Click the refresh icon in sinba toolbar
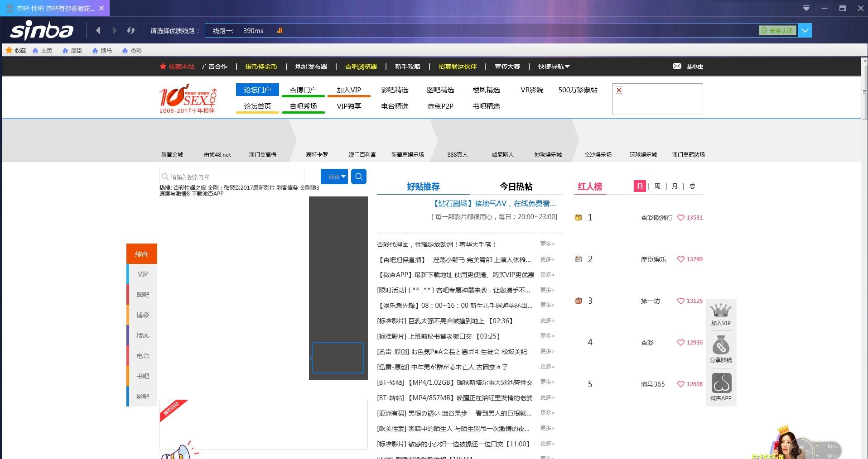Screen dimensions: 868x459 point(131,30)
